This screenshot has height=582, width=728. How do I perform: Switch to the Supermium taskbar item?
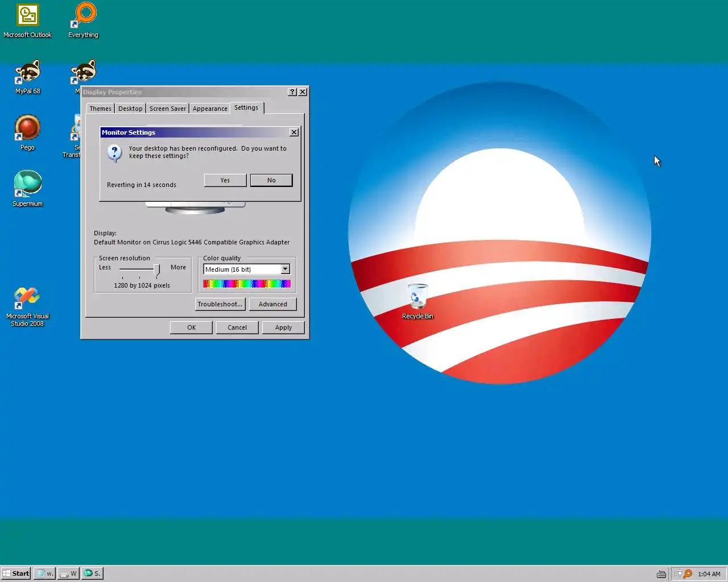tap(92, 573)
